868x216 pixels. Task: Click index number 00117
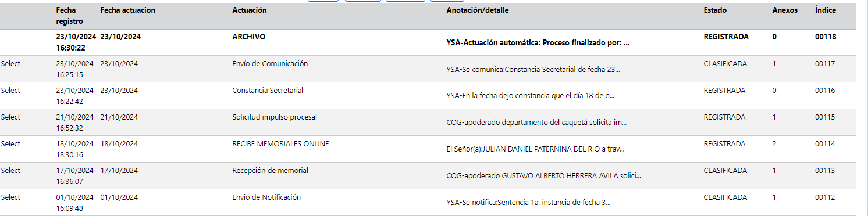(x=825, y=64)
